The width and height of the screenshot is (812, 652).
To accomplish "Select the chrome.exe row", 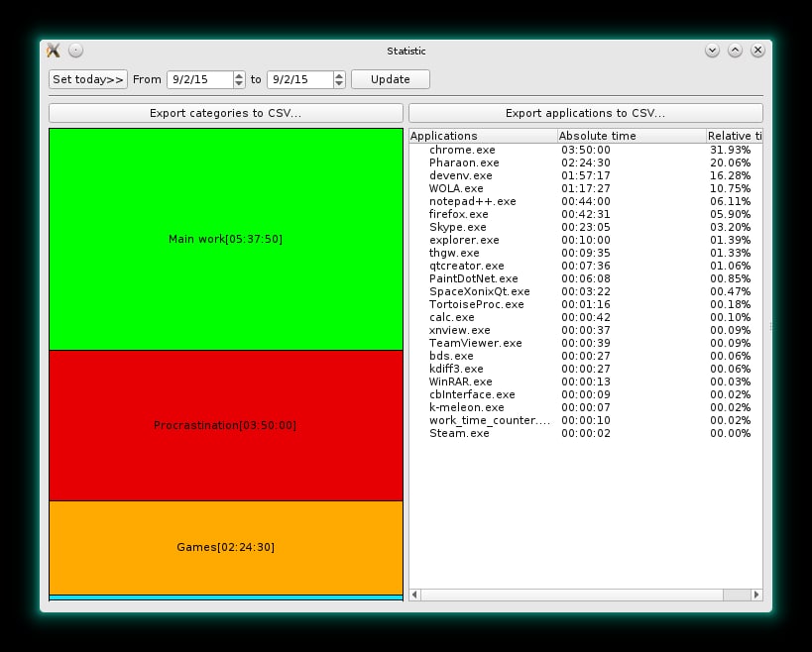I will point(586,150).
